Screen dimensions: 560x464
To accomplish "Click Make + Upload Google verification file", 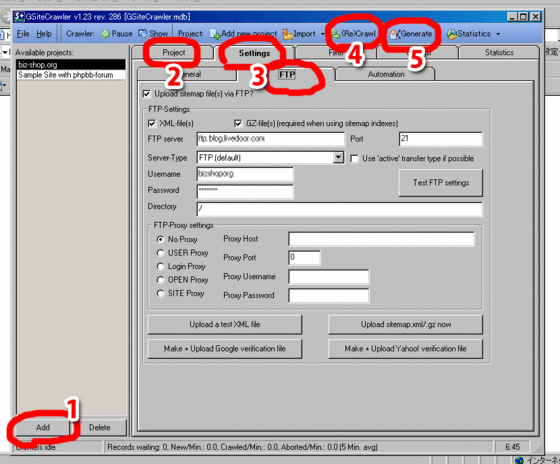I will 225,349.
